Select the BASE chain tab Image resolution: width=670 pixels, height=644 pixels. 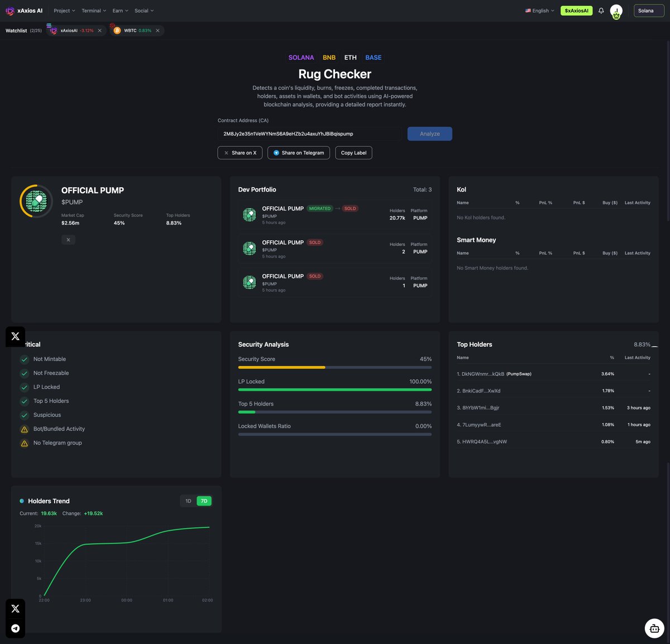(x=374, y=58)
